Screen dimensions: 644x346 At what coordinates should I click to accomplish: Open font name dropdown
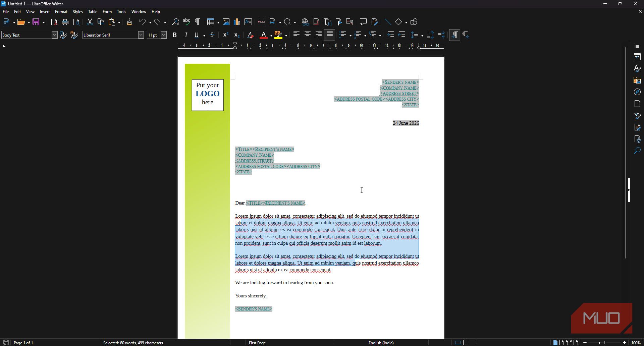pyautogui.click(x=141, y=35)
